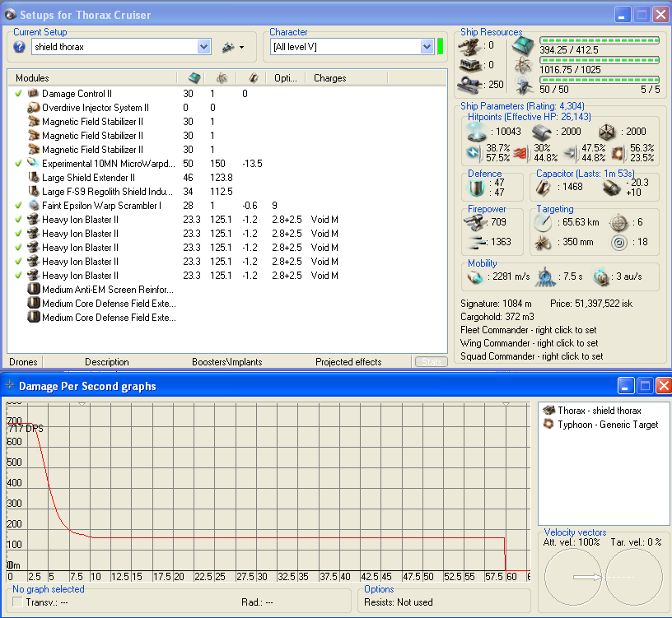672x618 pixels.
Task: Select the first Magnetic Field Stabilizer II icon
Action: [34, 121]
